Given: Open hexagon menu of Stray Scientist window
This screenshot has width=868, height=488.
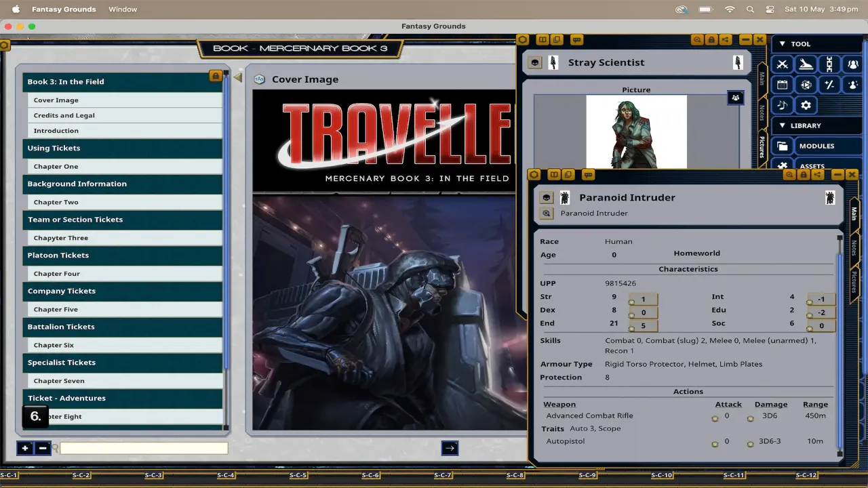Looking at the screenshot, I should click(522, 40).
